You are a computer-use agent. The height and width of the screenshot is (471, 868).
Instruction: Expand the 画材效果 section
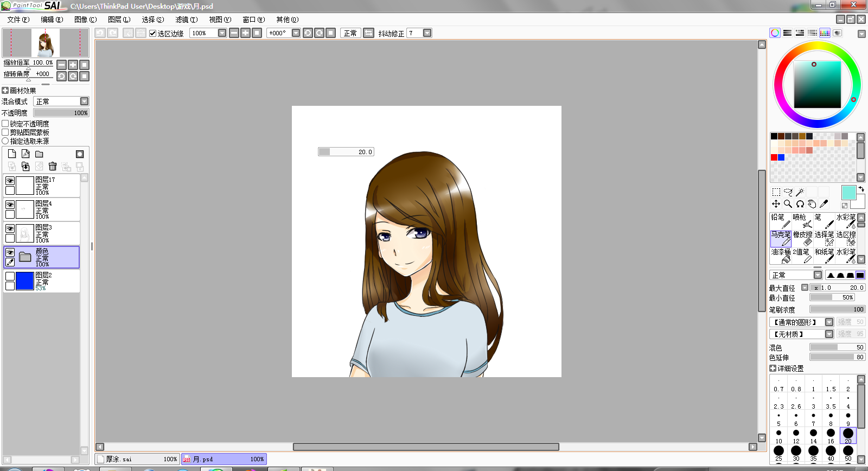click(x=5, y=91)
